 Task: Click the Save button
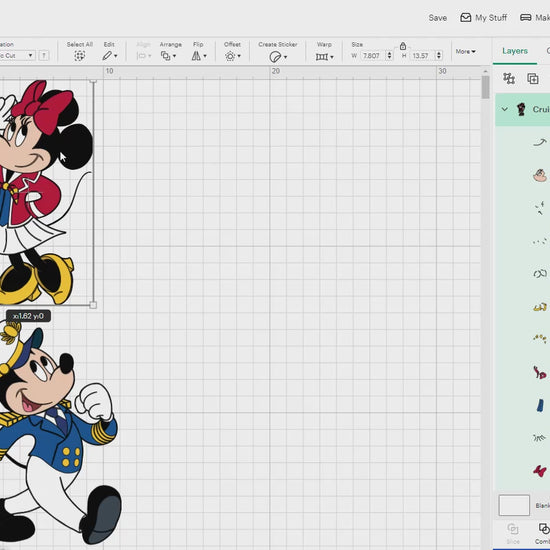tap(437, 18)
